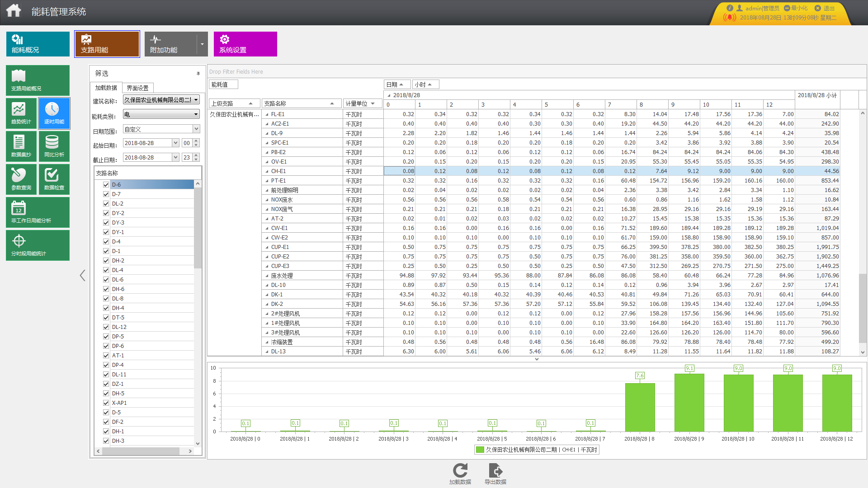This screenshot has height=488, width=868.
Task: Open the 系统设置 menu tile
Action: (245, 44)
